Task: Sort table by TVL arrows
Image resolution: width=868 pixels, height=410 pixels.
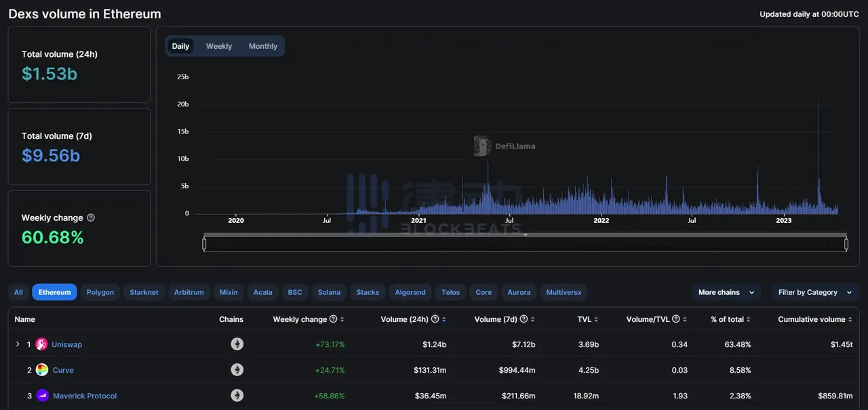Action: pos(597,319)
